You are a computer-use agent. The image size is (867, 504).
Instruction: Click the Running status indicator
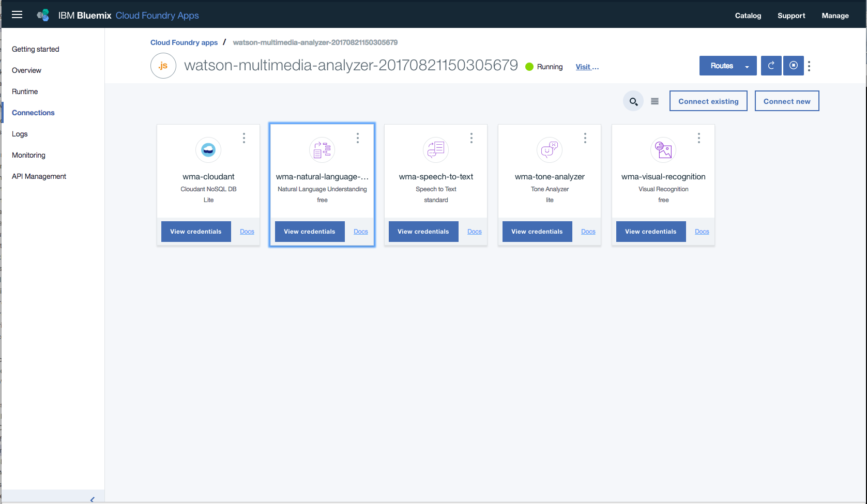[544, 67]
